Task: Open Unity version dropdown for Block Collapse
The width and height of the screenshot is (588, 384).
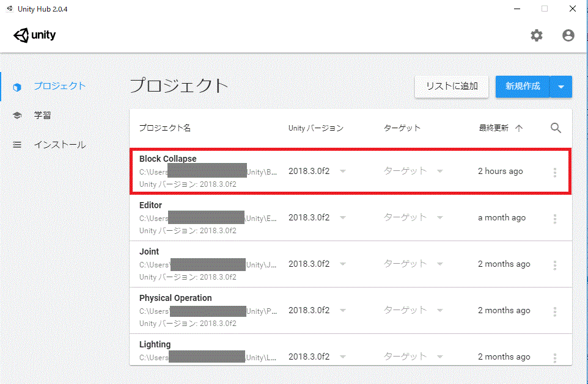Action: click(x=343, y=172)
